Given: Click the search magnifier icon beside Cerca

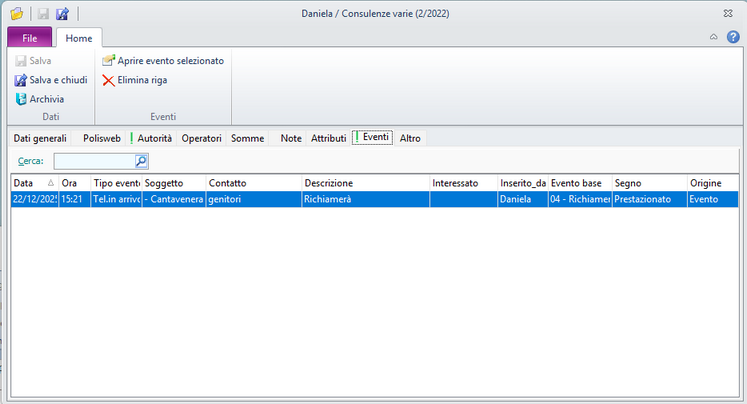Looking at the screenshot, I should click(x=141, y=160).
